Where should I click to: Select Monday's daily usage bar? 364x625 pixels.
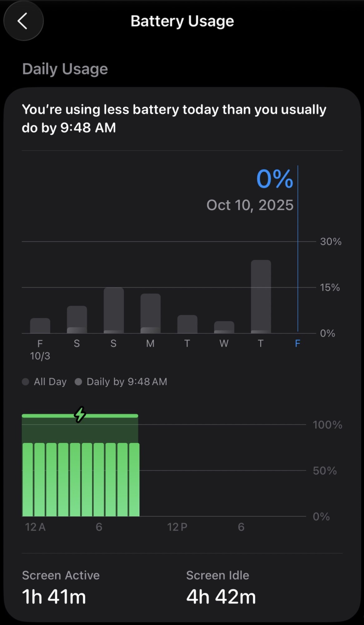(x=150, y=313)
